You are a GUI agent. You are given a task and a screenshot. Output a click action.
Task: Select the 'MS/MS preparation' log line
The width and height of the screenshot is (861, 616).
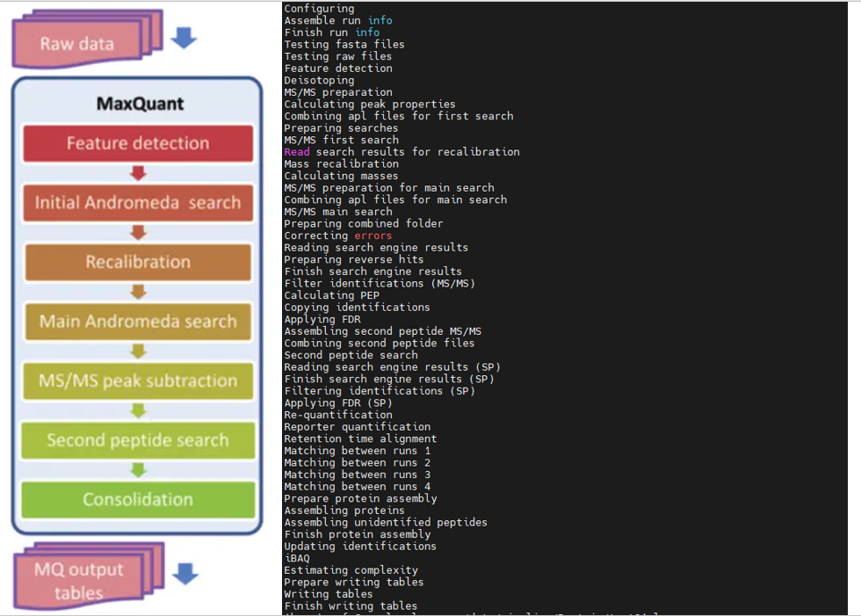coord(338,92)
